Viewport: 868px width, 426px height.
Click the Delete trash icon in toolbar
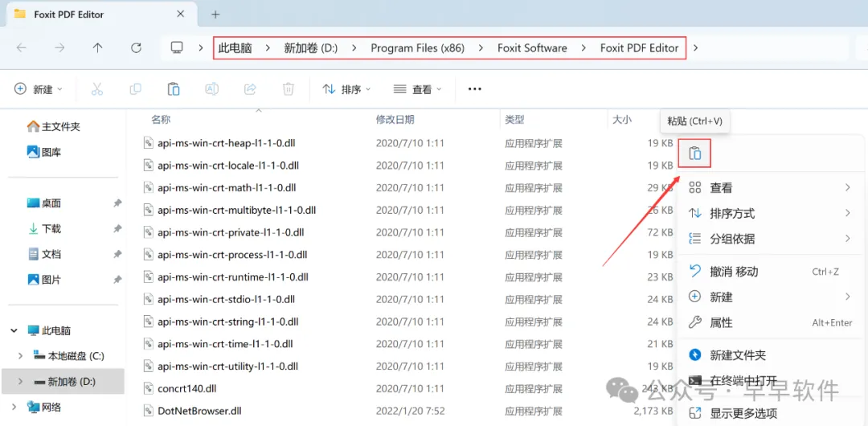(288, 89)
